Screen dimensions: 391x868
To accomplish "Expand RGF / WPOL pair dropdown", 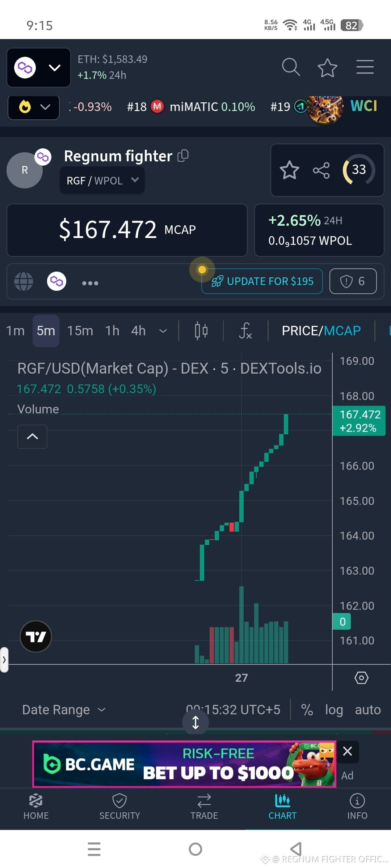I will point(102,180).
